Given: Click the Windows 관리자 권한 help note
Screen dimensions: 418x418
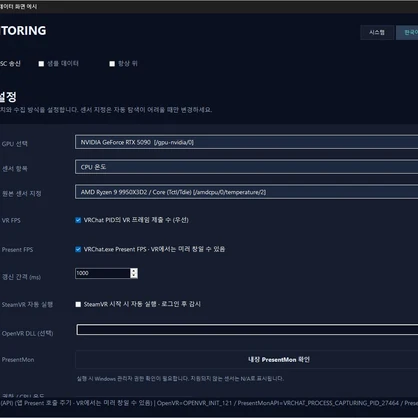Looking at the screenshot, I should [180, 379].
